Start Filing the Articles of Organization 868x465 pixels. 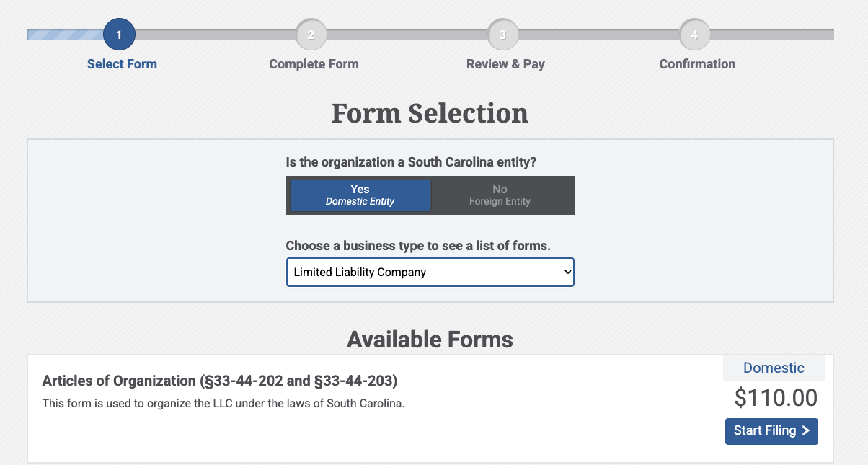[x=771, y=431]
